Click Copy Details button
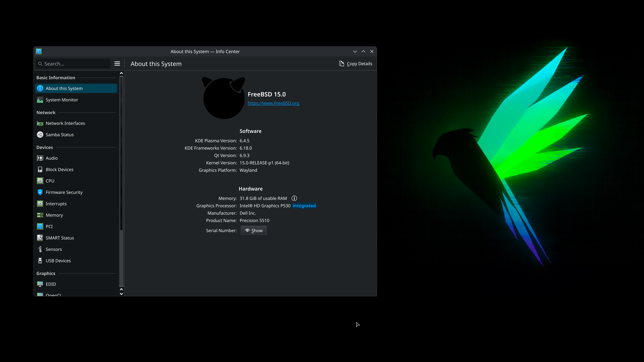Image resolution: width=644 pixels, height=362 pixels. coord(356,64)
